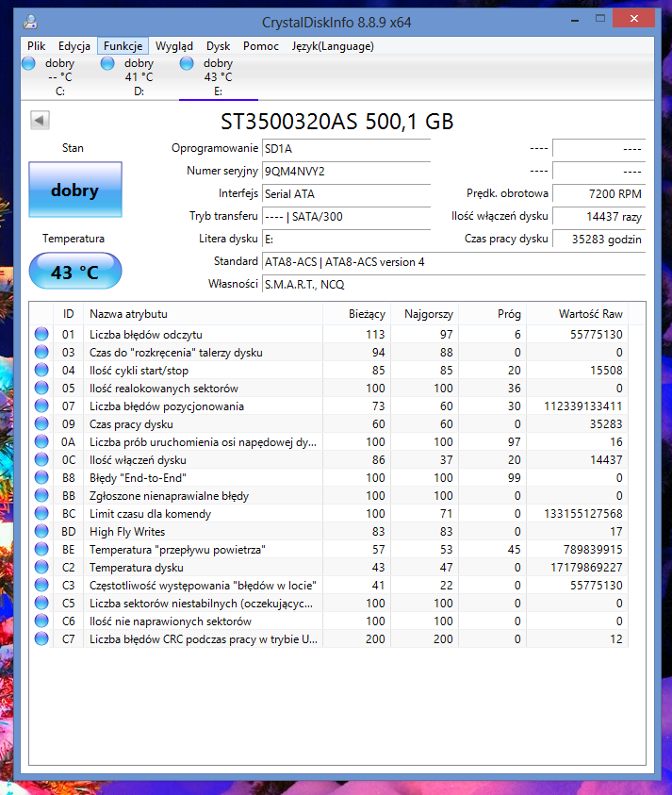The image size is (672, 795).
Task: Click raw value 112339133411
Action: pyautogui.click(x=582, y=406)
